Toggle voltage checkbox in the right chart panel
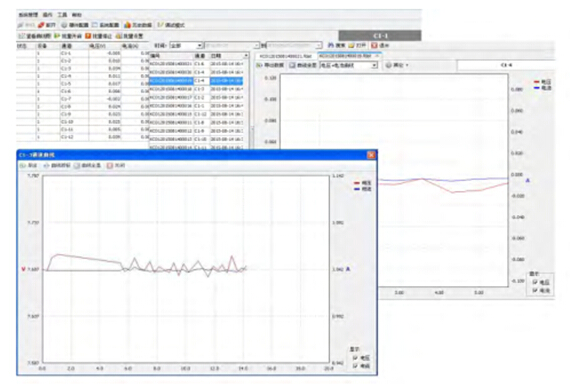The width and height of the screenshot is (570, 389). click(535, 282)
